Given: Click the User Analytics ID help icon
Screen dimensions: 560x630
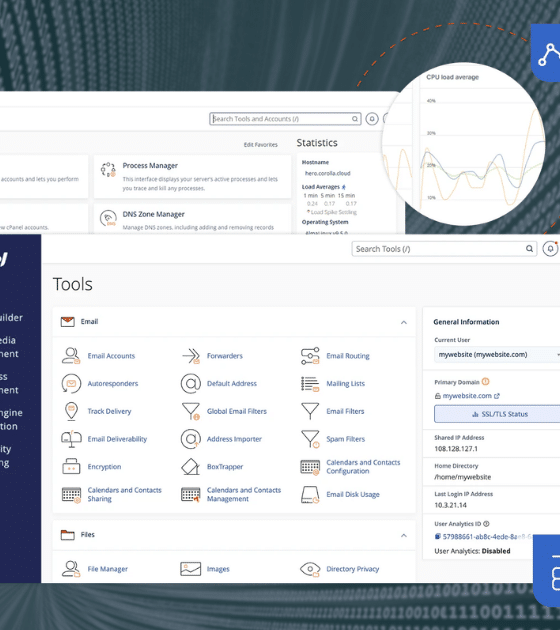Looking at the screenshot, I should click(x=486, y=524).
